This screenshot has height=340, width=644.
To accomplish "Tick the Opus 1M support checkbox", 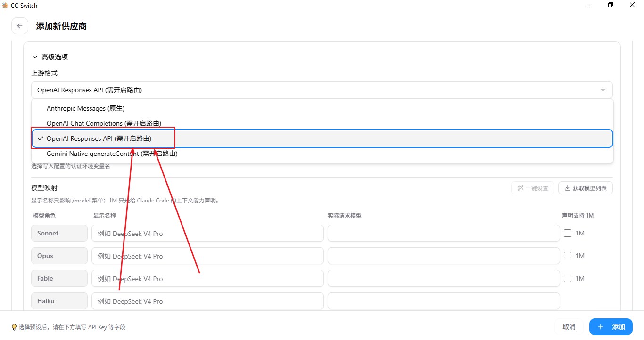I will (x=568, y=256).
